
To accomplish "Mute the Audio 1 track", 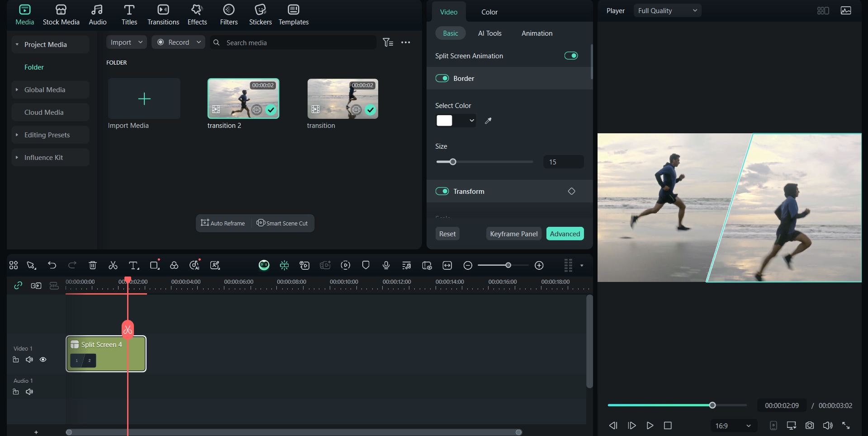I will 29,392.
